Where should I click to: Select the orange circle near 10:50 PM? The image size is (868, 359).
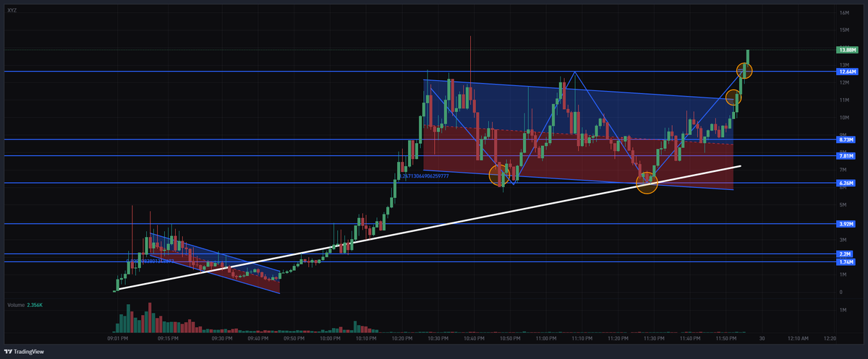click(x=499, y=174)
